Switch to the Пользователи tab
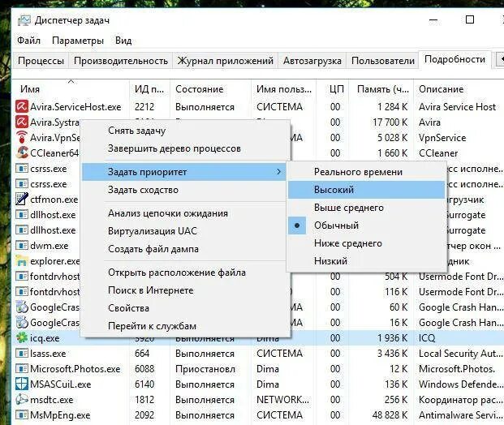 pyautogui.click(x=383, y=61)
